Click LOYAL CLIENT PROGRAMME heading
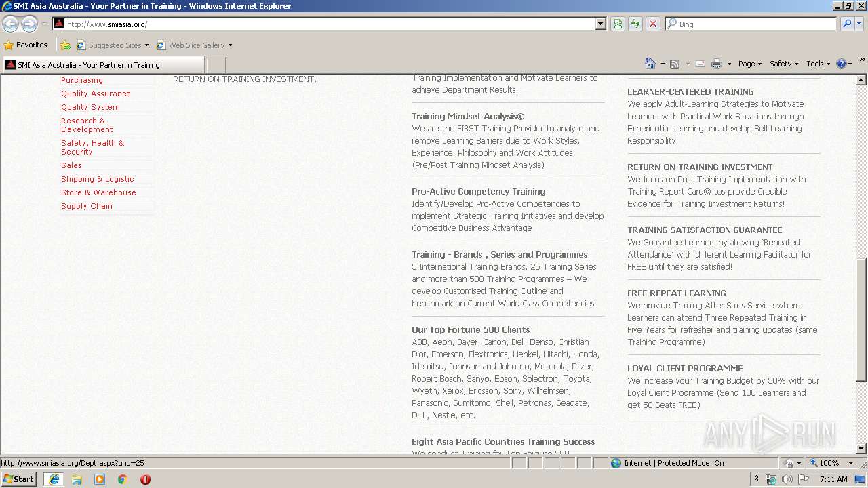 point(685,368)
